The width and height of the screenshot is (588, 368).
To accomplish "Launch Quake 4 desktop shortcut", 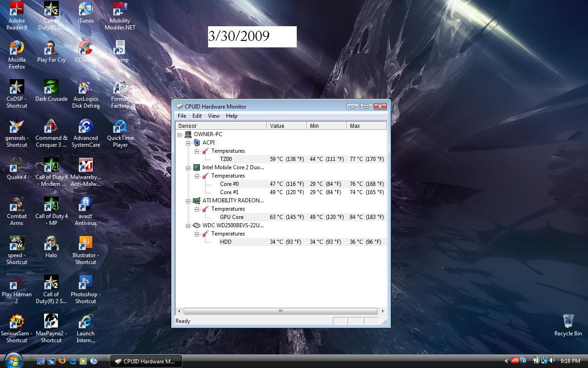I will pyautogui.click(x=17, y=169).
